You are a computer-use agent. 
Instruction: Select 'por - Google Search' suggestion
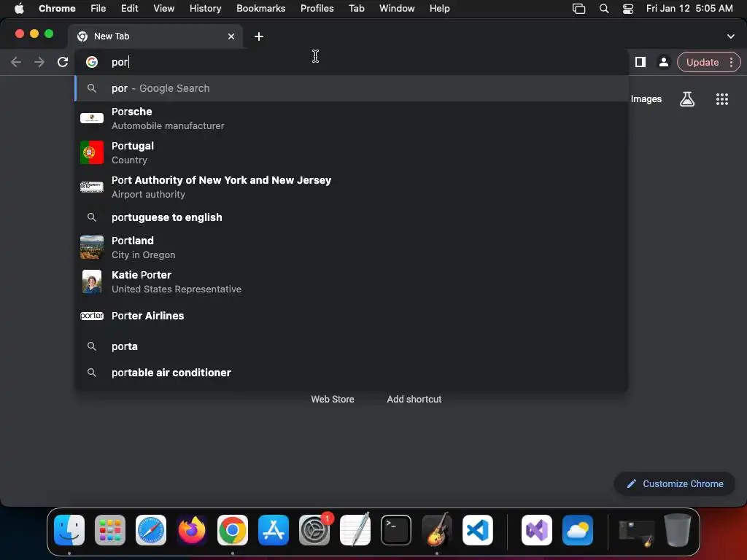coord(352,88)
